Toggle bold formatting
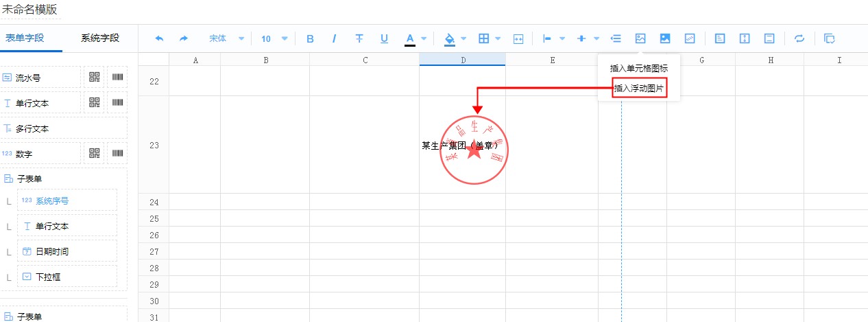Image resolution: width=868 pixels, height=322 pixels. pos(310,38)
